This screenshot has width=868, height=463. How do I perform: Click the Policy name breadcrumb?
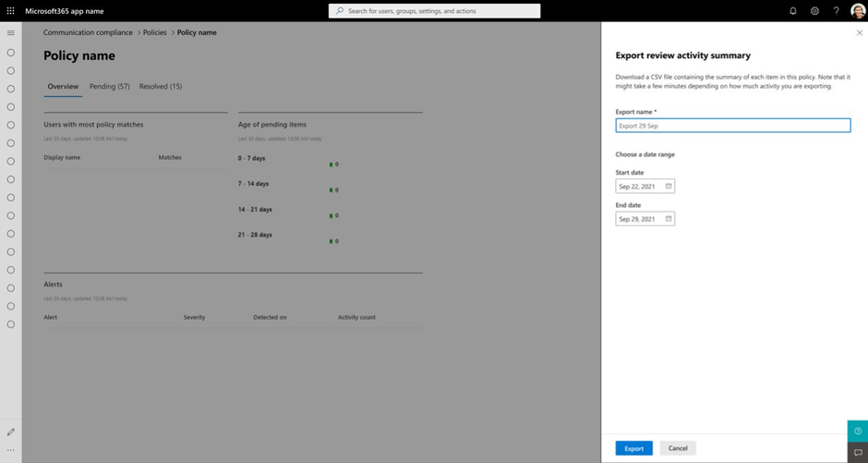pyautogui.click(x=197, y=32)
